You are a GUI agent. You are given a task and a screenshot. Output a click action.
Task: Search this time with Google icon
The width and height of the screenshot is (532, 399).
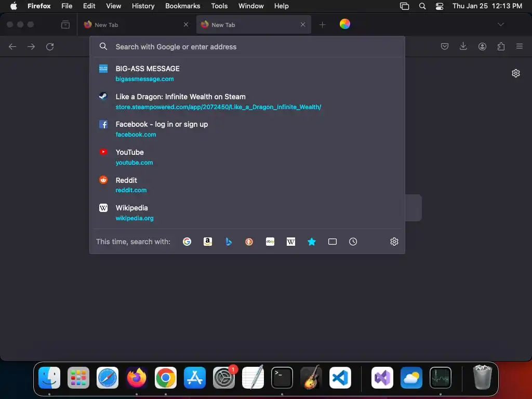pos(187,242)
